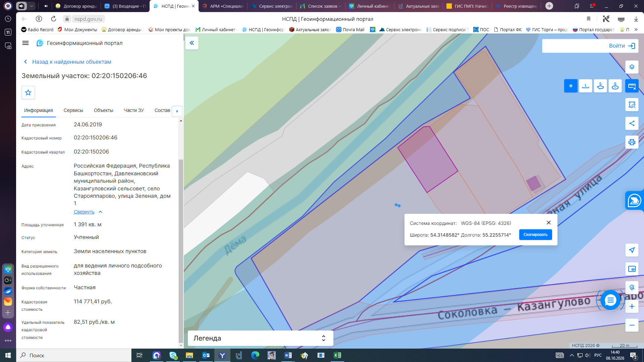
Task: Select the circle area measurement tool
Action: point(615,86)
